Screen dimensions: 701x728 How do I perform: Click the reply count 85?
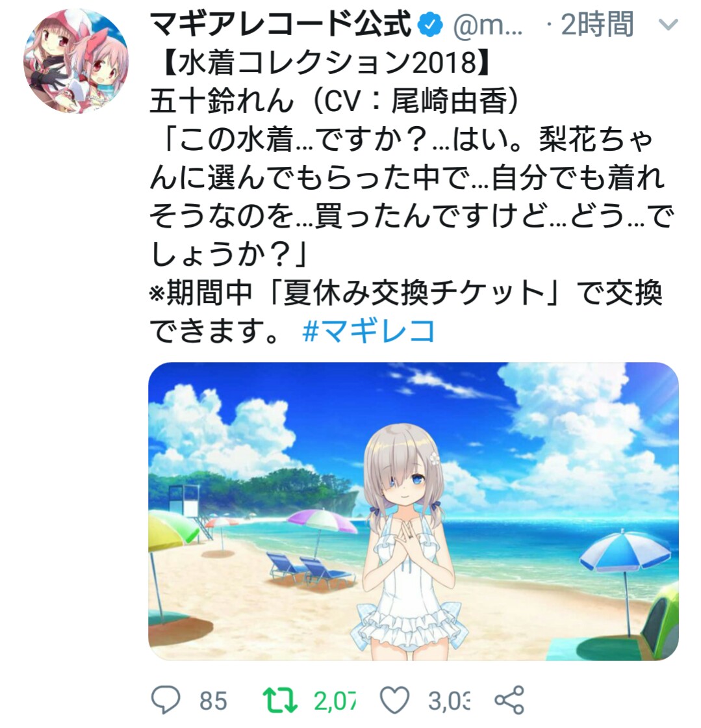(x=213, y=701)
